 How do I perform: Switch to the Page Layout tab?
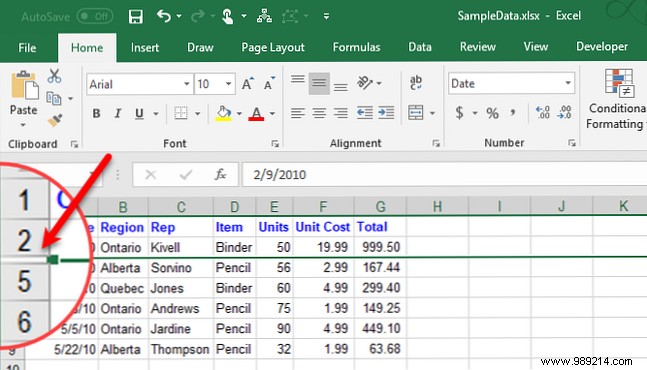click(273, 47)
